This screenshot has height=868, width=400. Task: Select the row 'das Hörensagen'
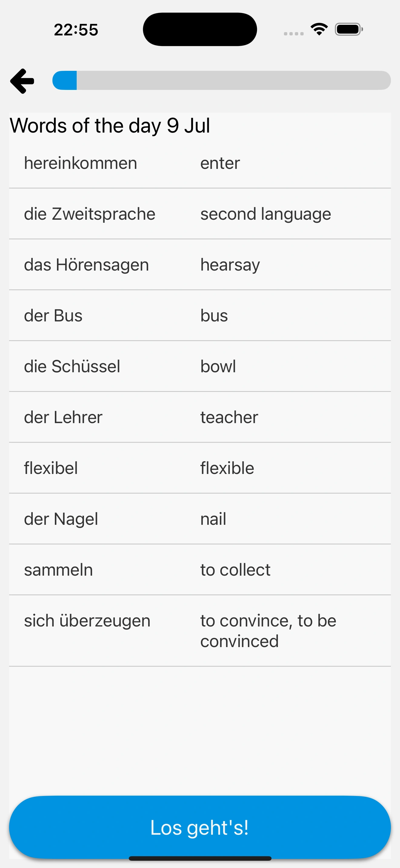pos(86,265)
